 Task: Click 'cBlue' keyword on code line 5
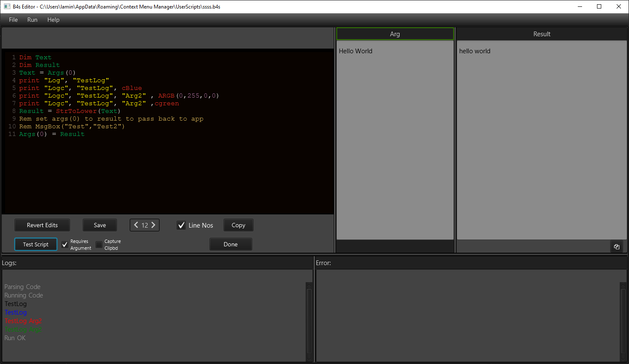[132, 88]
